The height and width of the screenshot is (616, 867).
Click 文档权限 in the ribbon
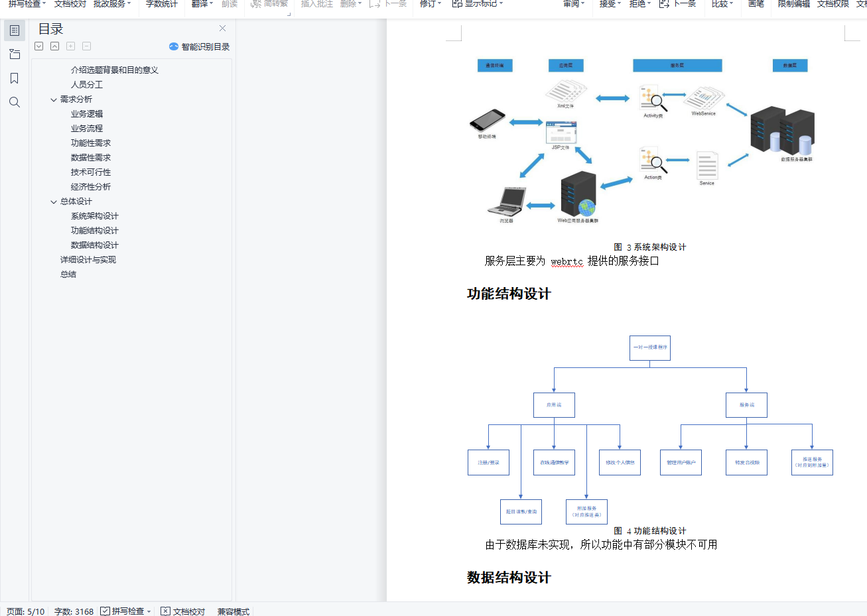tap(833, 4)
